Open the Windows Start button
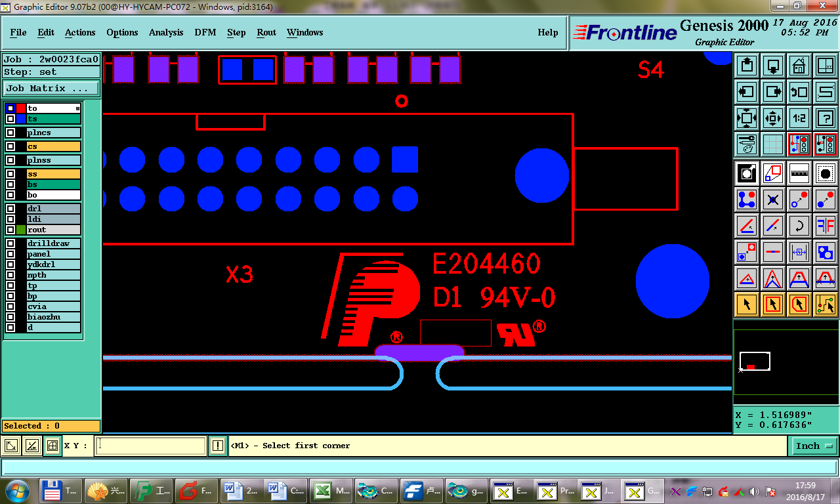The image size is (840, 504). (x=18, y=490)
